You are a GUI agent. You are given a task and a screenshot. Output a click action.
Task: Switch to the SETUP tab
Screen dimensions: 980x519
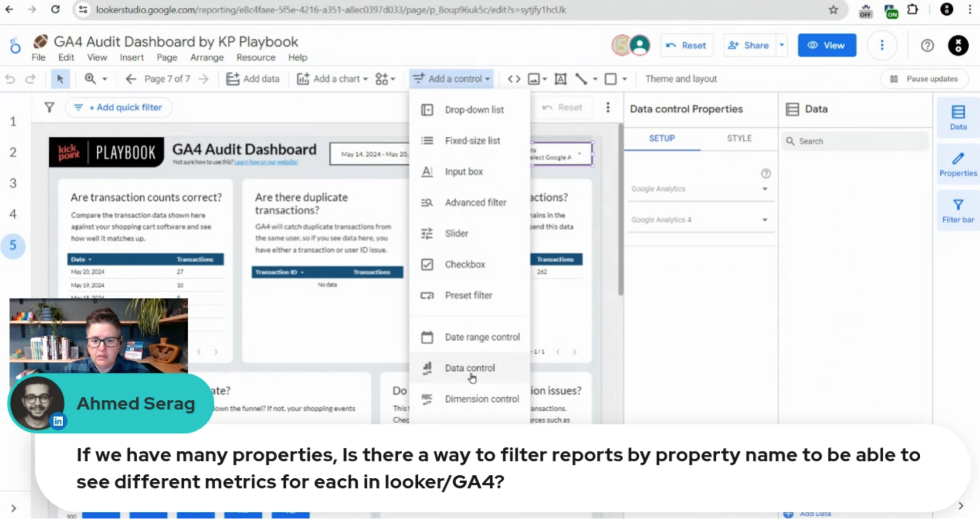click(662, 138)
